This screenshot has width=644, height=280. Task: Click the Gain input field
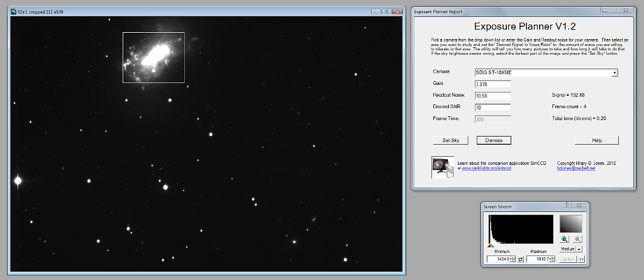click(492, 84)
